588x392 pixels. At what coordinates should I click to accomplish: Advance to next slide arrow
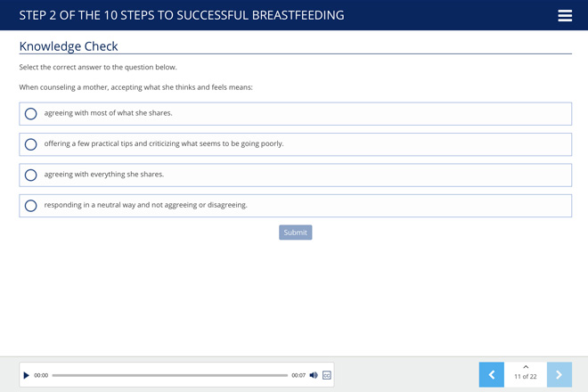point(559,375)
